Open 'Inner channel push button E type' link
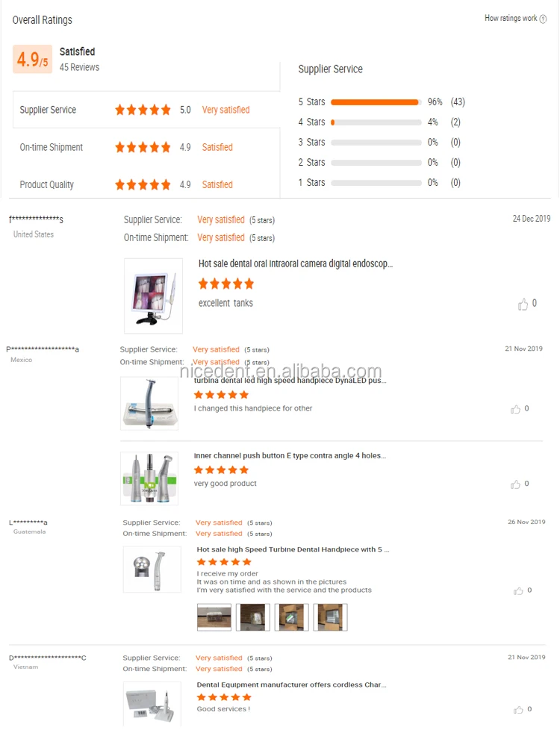This screenshot has width=560, height=739. [x=290, y=456]
